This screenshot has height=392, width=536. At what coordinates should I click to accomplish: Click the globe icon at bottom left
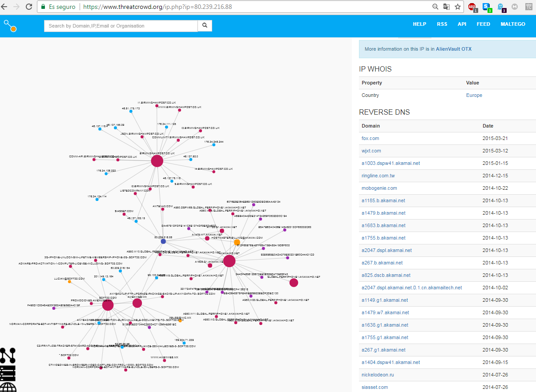click(x=8, y=387)
